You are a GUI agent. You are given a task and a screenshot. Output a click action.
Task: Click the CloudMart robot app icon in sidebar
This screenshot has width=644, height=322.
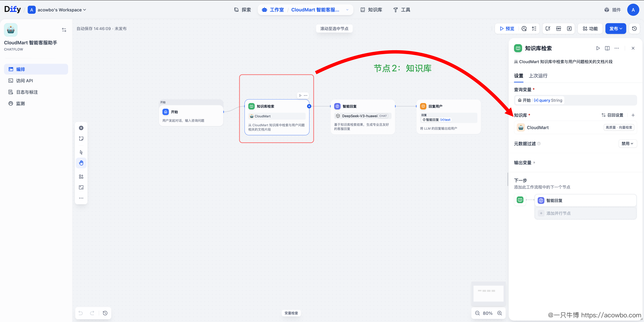point(11,30)
